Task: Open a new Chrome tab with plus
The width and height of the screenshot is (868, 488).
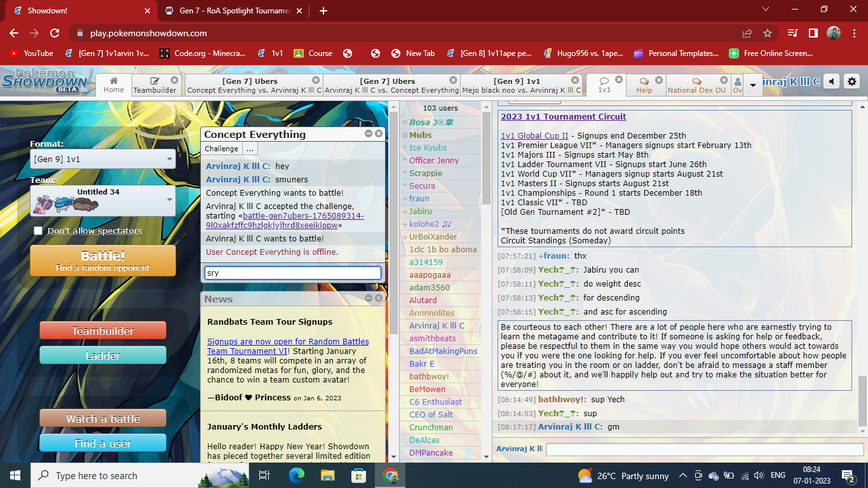Action: coord(323,11)
